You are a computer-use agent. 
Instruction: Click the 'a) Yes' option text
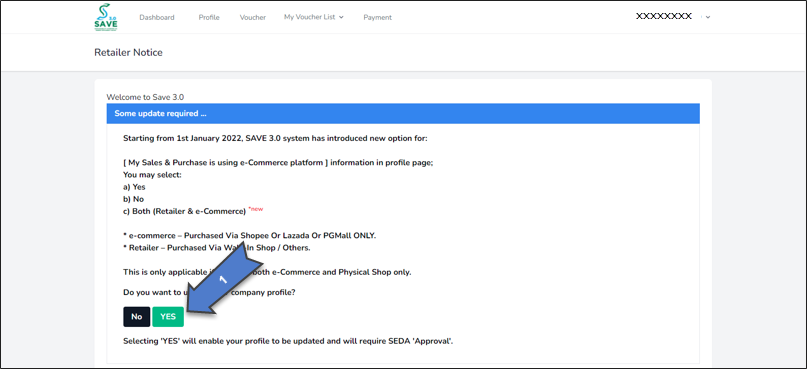click(x=134, y=187)
